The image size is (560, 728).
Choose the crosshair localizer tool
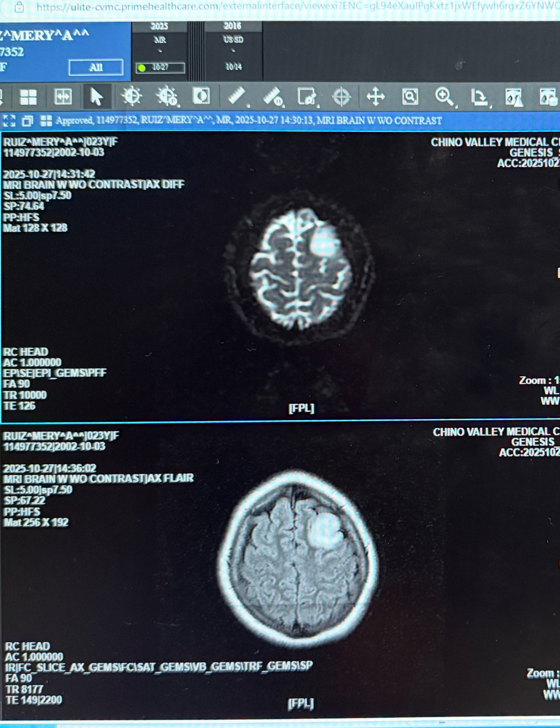tap(341, 97)
